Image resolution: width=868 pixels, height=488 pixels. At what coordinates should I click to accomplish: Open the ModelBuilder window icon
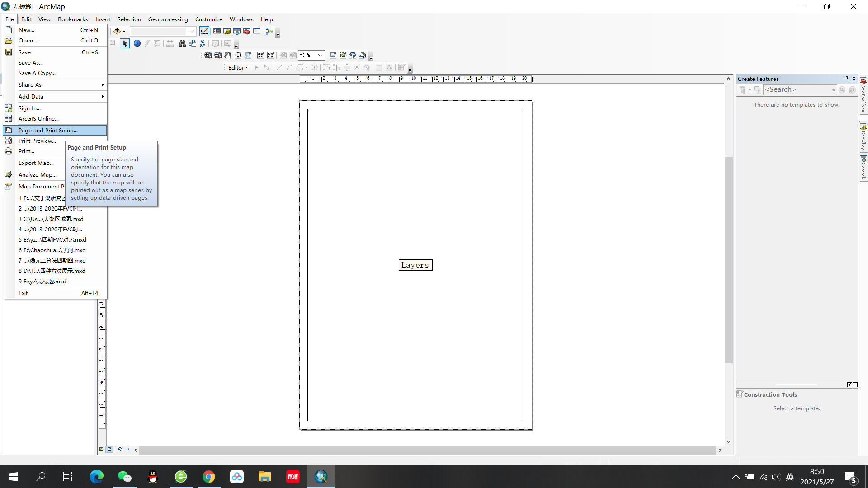point(269,31)
